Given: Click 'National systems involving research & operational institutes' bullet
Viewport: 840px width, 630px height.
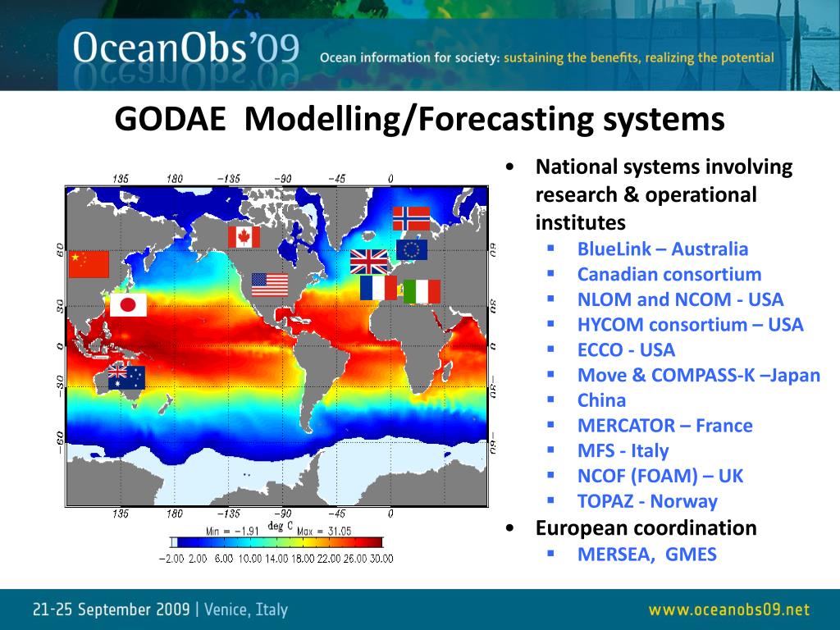Looking at the screenshot, I should (x=664, y=194).
